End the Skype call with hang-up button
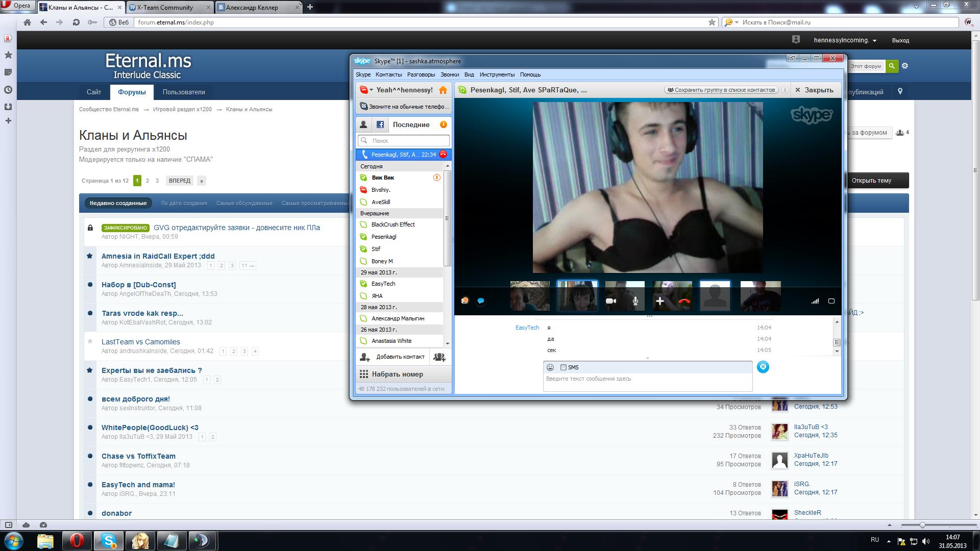The height and width of the screenshot is (551, 980). [x=684, y=301]
